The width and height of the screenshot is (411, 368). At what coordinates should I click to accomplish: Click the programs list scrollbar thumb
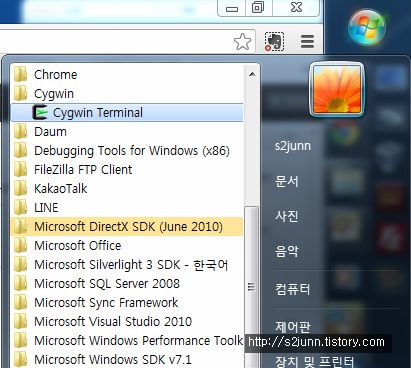pos(252,287)
